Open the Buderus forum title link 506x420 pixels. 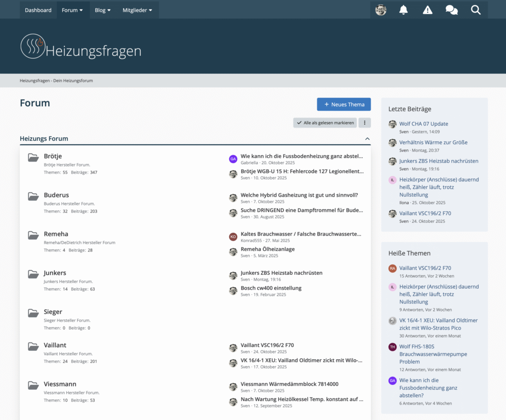[x=56, y=195]
